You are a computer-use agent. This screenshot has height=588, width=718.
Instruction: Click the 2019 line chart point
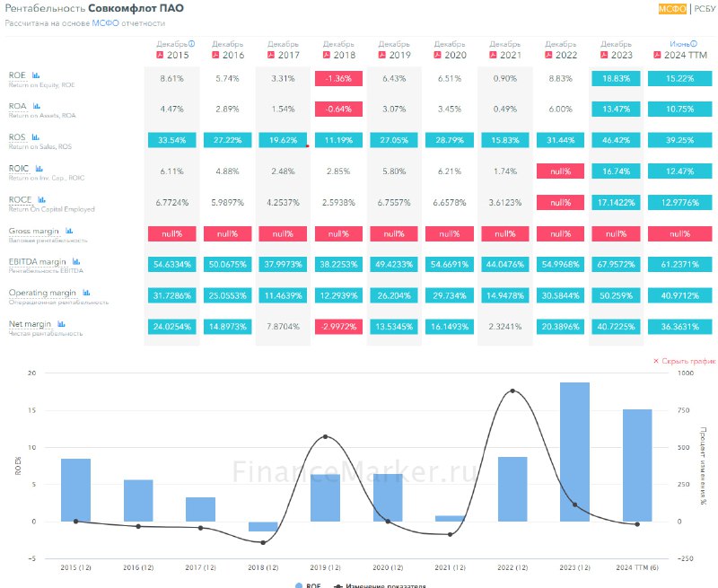pyautogui.click(x=325, y=437)
